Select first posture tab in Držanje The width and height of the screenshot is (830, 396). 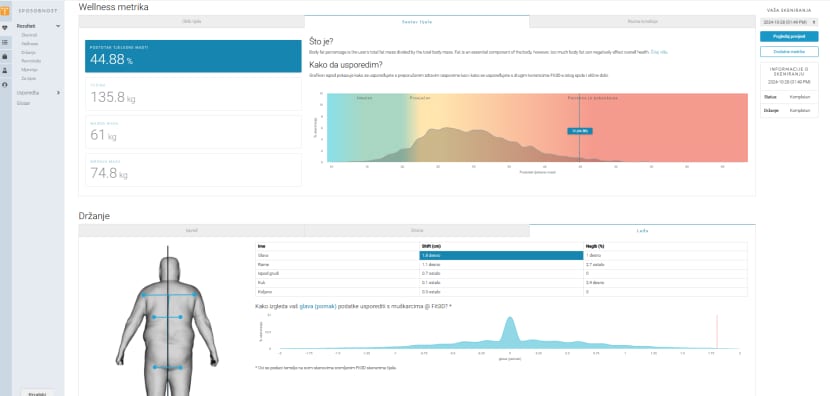(x=192, y=231)
